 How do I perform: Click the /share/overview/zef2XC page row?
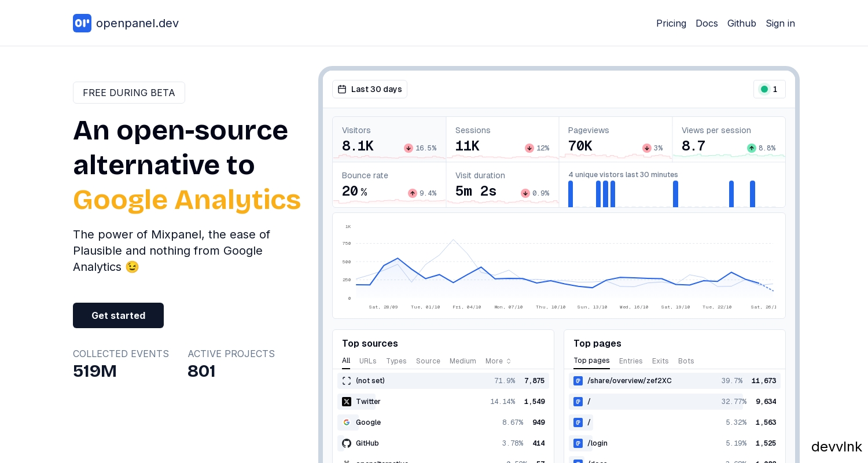coord(675,381)
